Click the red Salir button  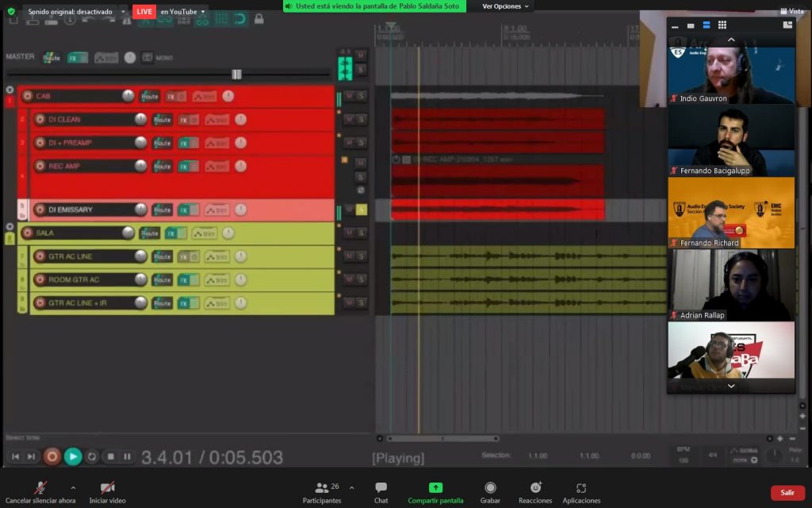(787, 492)
